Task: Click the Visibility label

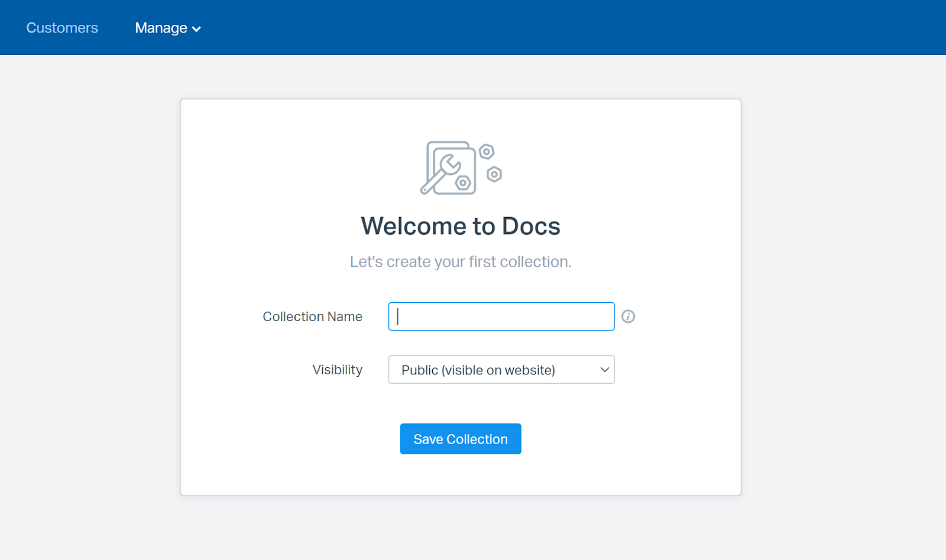Action: point(337,370)
